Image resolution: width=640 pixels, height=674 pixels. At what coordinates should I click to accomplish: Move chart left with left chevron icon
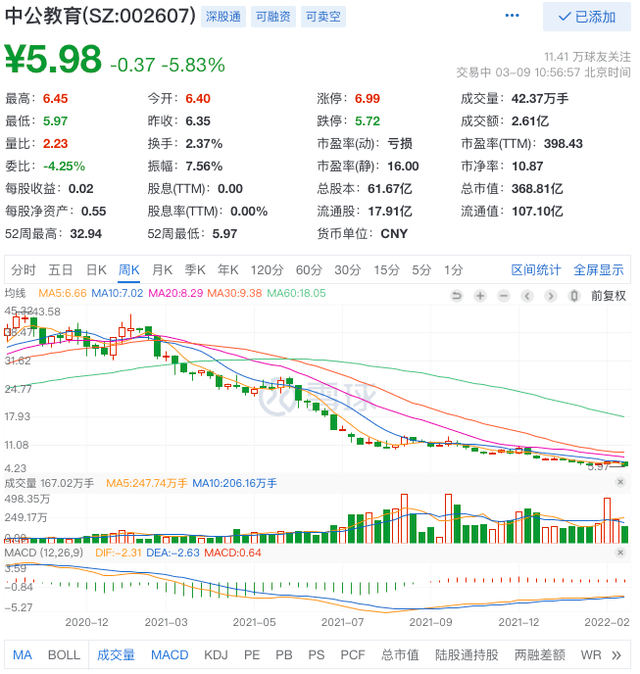(x=527, y=296)
